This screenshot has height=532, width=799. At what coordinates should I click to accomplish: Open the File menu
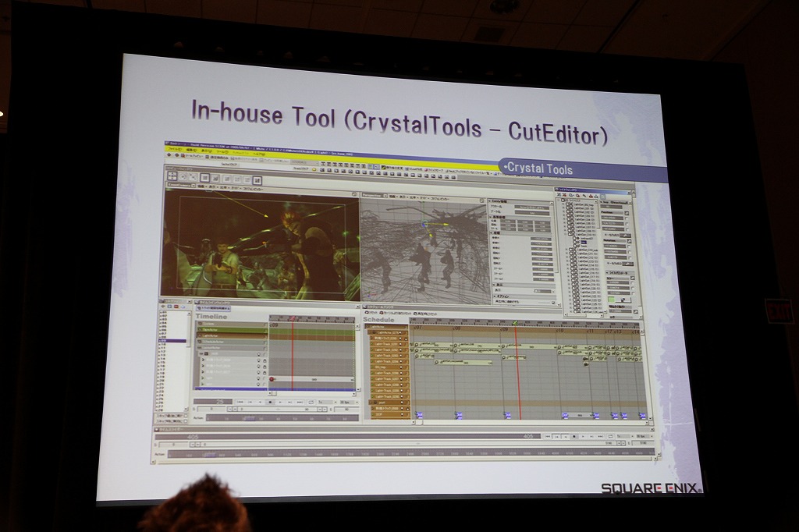click(174, 149)
